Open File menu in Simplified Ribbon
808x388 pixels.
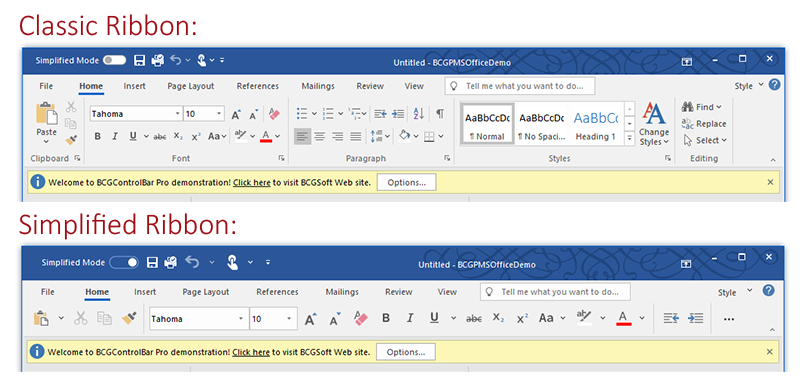pyautogui.click(x=47, y=292)
